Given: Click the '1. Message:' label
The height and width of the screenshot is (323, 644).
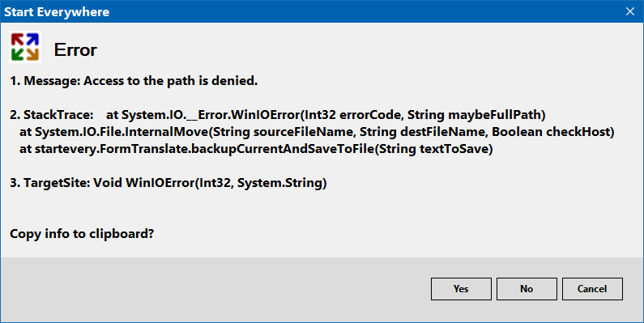Looking at the screenshot, I should 45,81.
